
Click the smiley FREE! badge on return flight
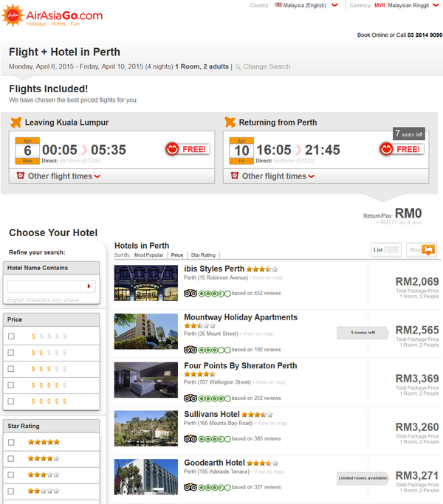(402, 149)
